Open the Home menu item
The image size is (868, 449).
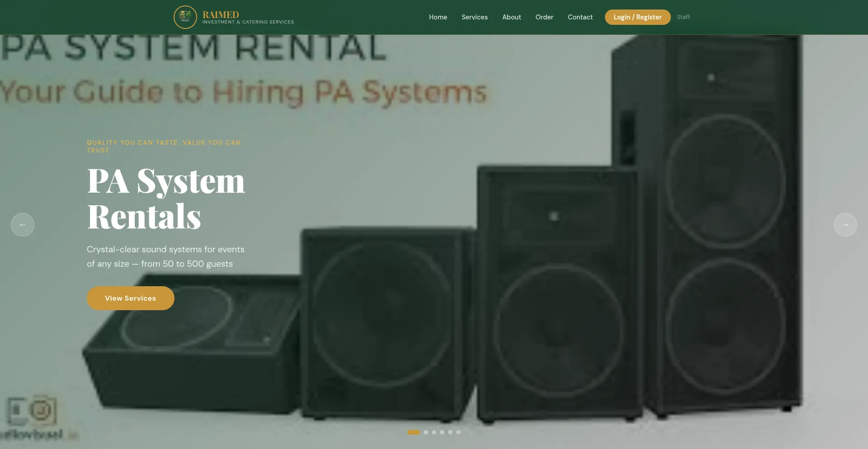pos(438,17)
